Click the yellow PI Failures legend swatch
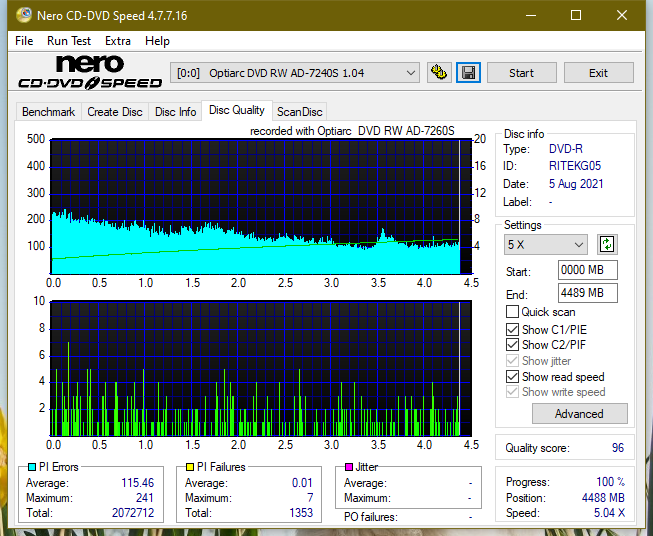Image resolution: width=653 pixels, height=536 pixels. [x=190, y=467]
